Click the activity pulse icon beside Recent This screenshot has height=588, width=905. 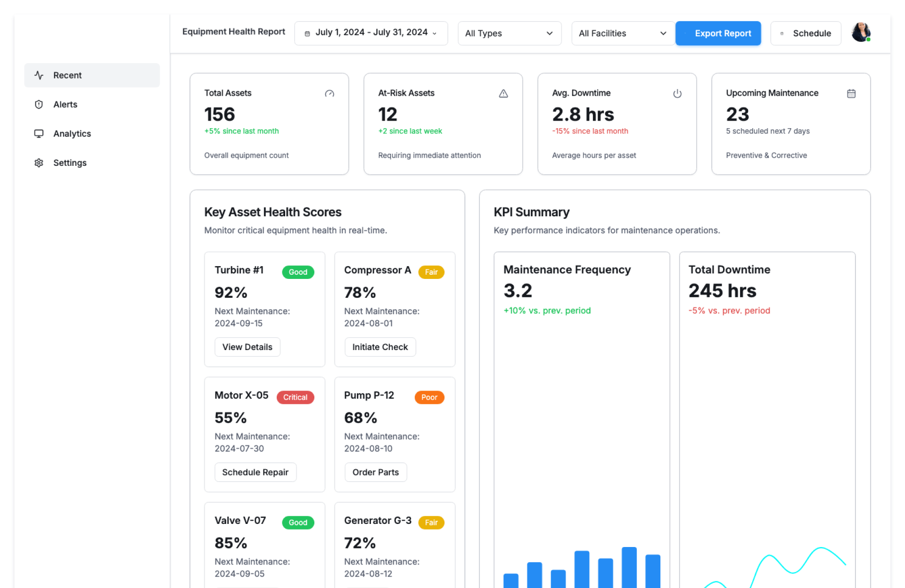click(39, 75)
